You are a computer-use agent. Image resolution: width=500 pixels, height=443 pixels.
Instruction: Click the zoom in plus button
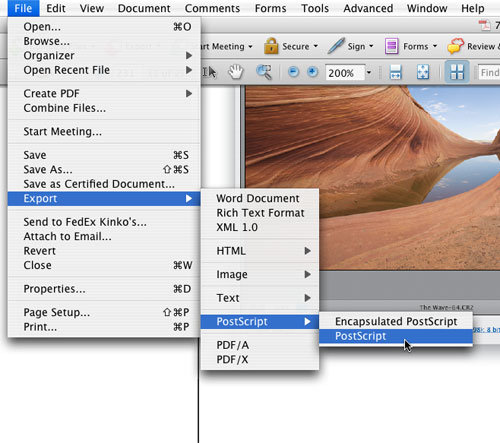pyautogui.click(x=312, y=72)
